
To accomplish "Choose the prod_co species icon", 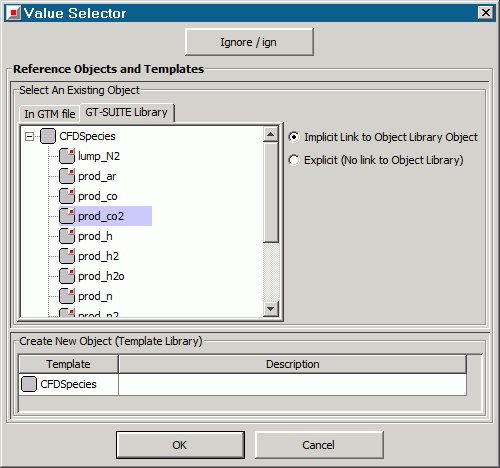I will [x=67, y=196].
